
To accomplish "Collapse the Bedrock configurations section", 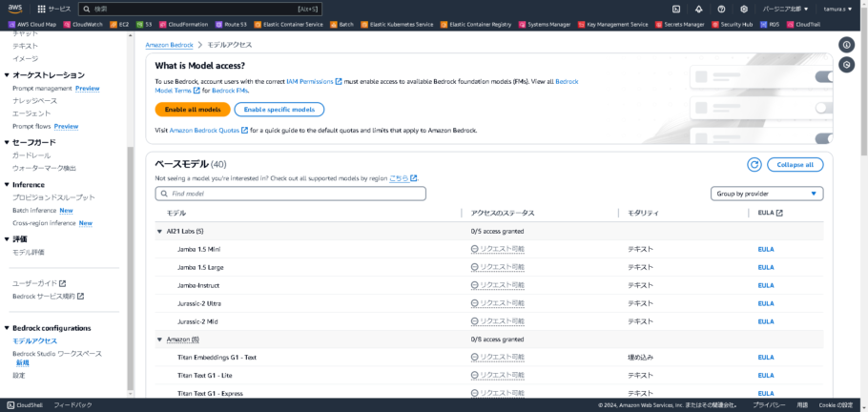I will [7, 328].
